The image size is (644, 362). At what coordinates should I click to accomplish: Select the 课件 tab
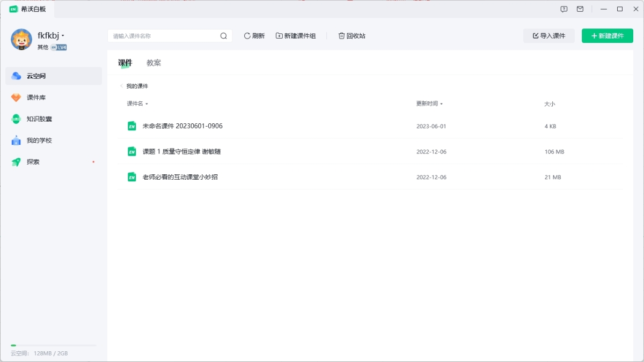coord(125,63)
